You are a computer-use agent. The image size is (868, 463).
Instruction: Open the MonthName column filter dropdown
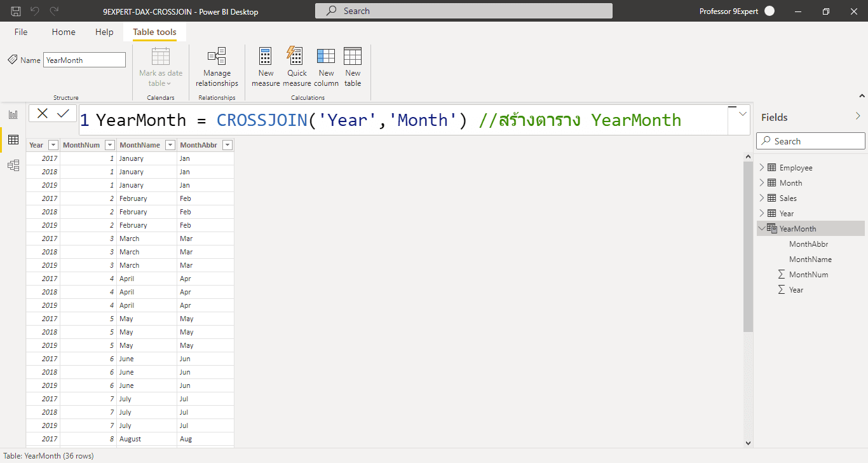pos(169,144)
